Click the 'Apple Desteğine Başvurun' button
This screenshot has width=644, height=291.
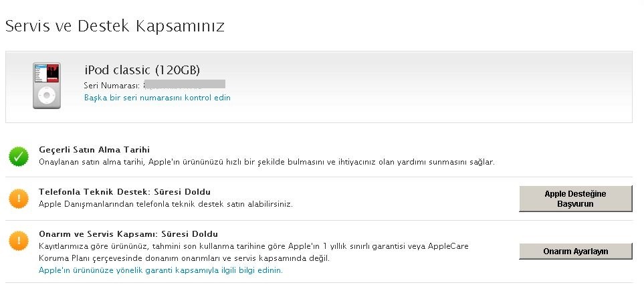pos(575,199)
